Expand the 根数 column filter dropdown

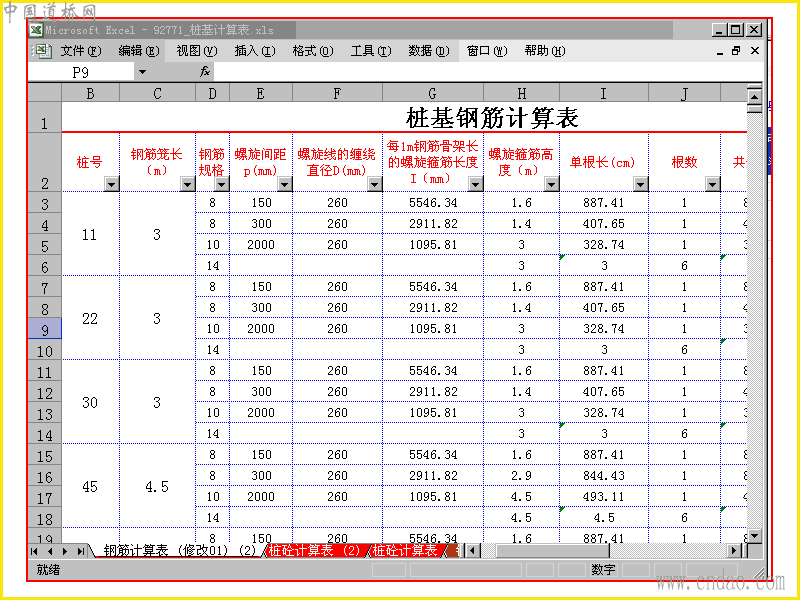click(x=713, y=184)
